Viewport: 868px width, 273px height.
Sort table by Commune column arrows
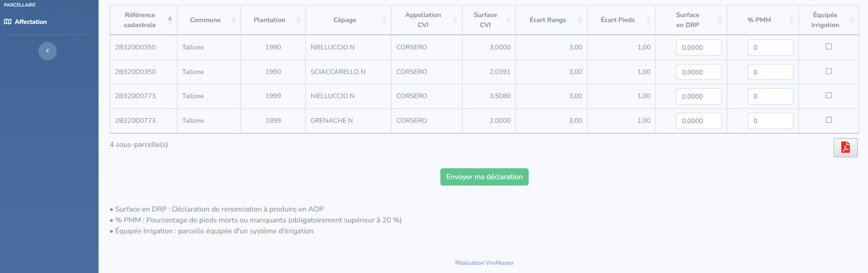(x=233, y=20)
